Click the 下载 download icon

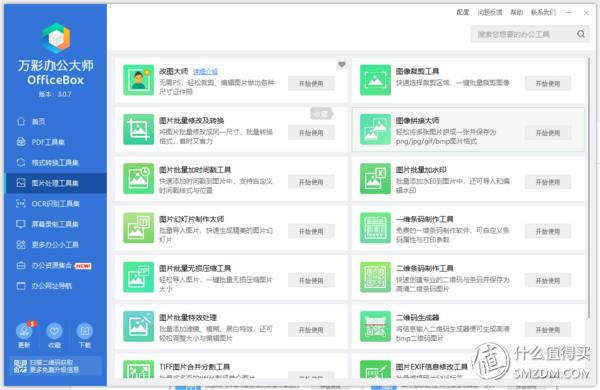[85, 331]
